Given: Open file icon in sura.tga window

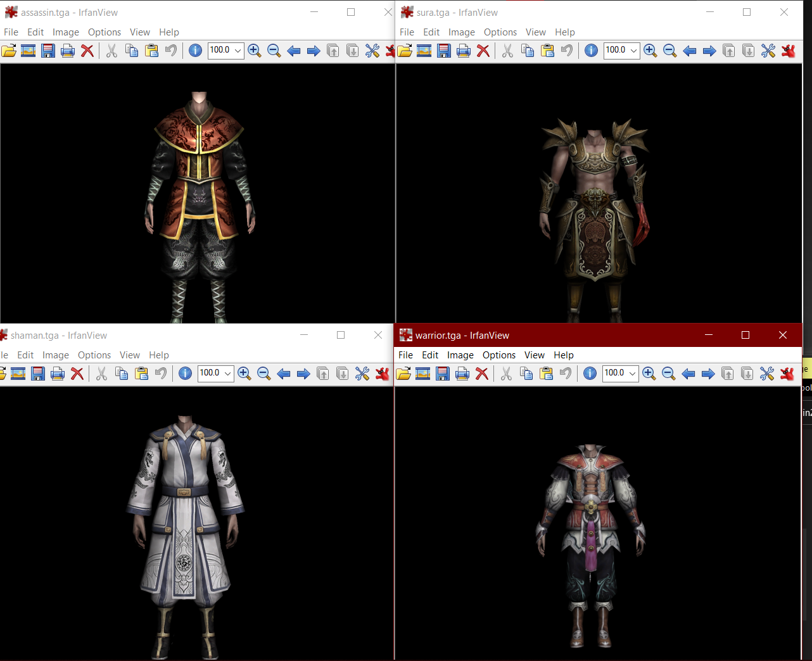Looking at the screenshot, I should [405, 51].
